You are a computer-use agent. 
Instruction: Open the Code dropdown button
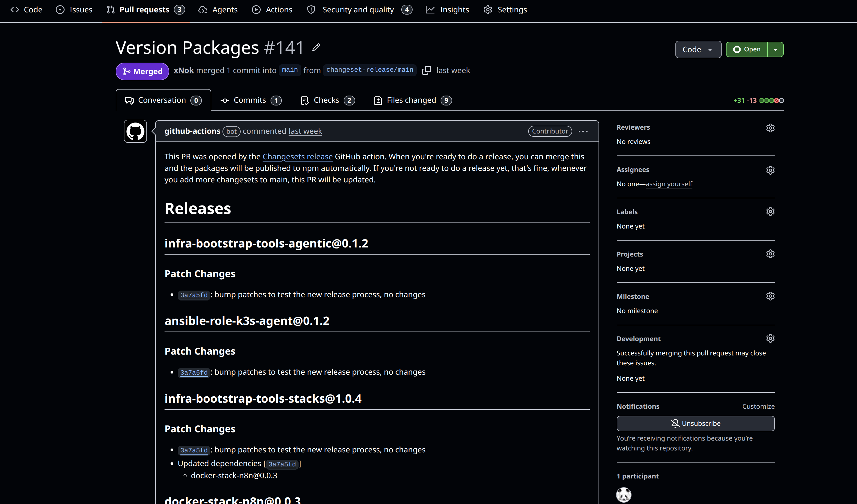click(x=698, y=50)
